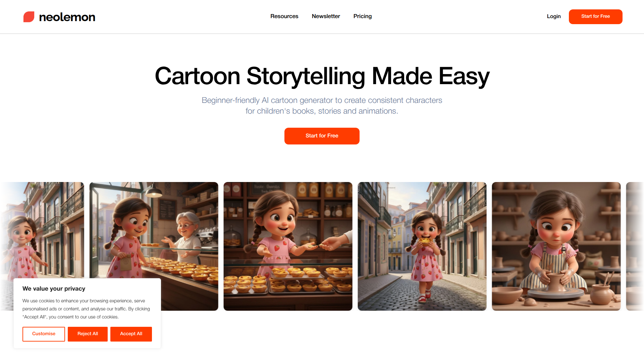
Task: Click the header Start for Free button
Action: pos(595,16)
